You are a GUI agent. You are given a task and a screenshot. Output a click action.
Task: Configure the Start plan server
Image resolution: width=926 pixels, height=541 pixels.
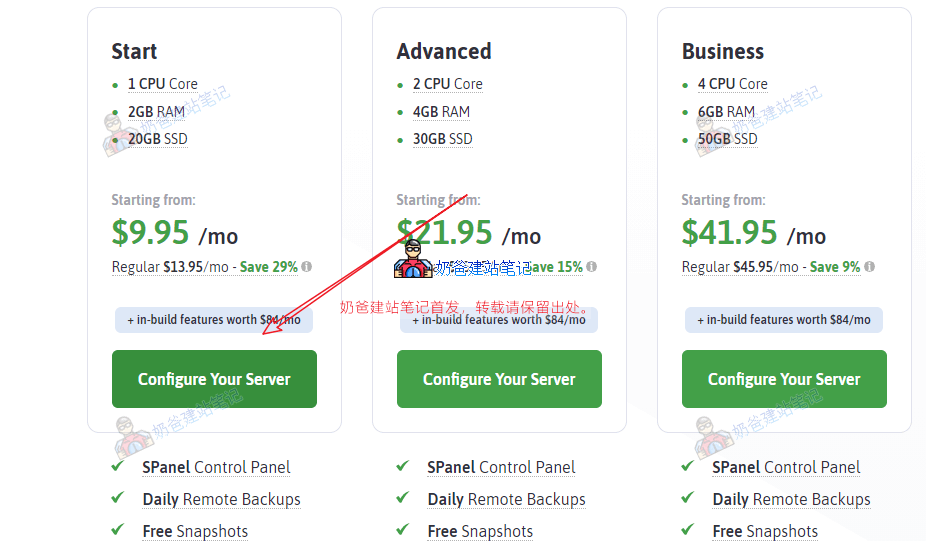(214, 379)
